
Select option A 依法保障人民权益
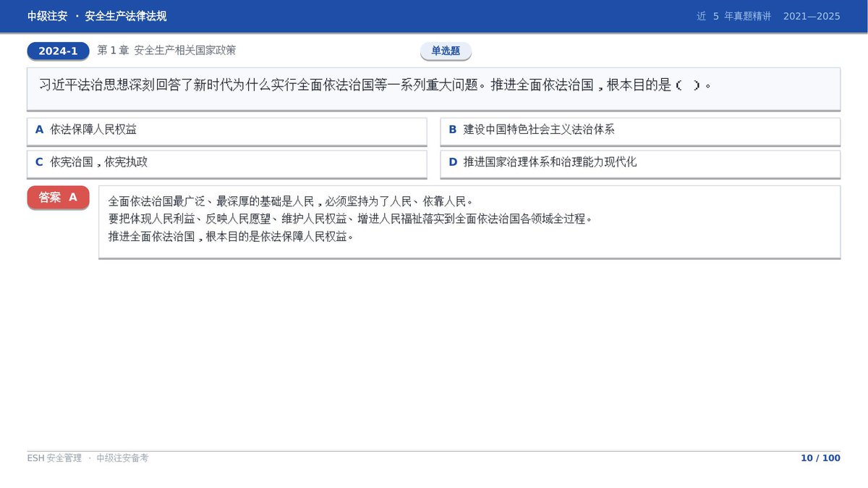[226, 131]
